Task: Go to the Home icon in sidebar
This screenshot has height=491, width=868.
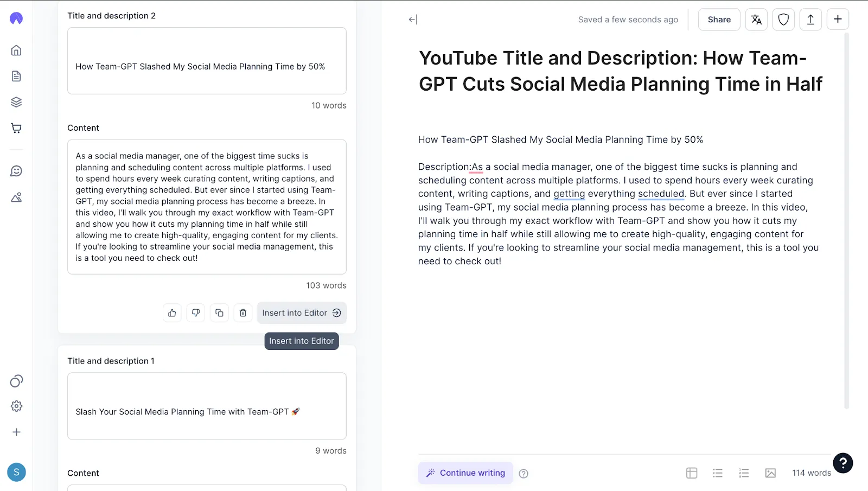Action: (x=16, y=50)
